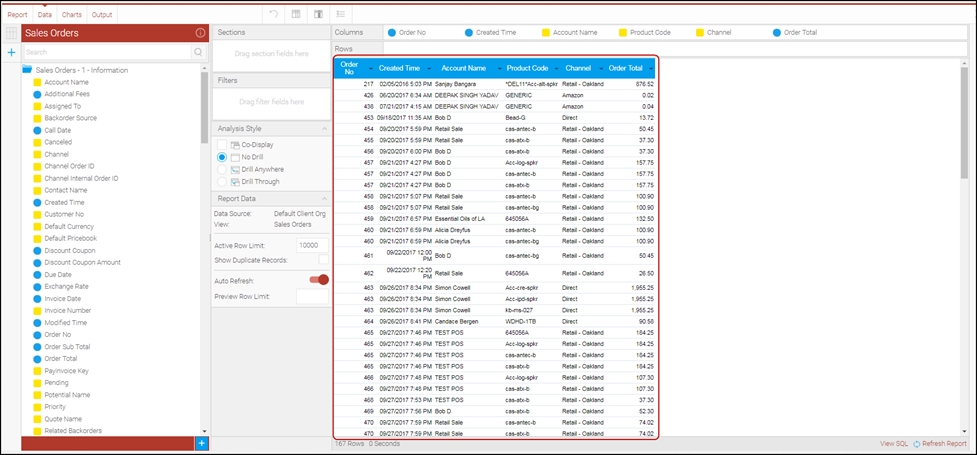Click the report table vertical scrollbar thumb
This screenshot has height=455, width=977.
coord(965,123)
